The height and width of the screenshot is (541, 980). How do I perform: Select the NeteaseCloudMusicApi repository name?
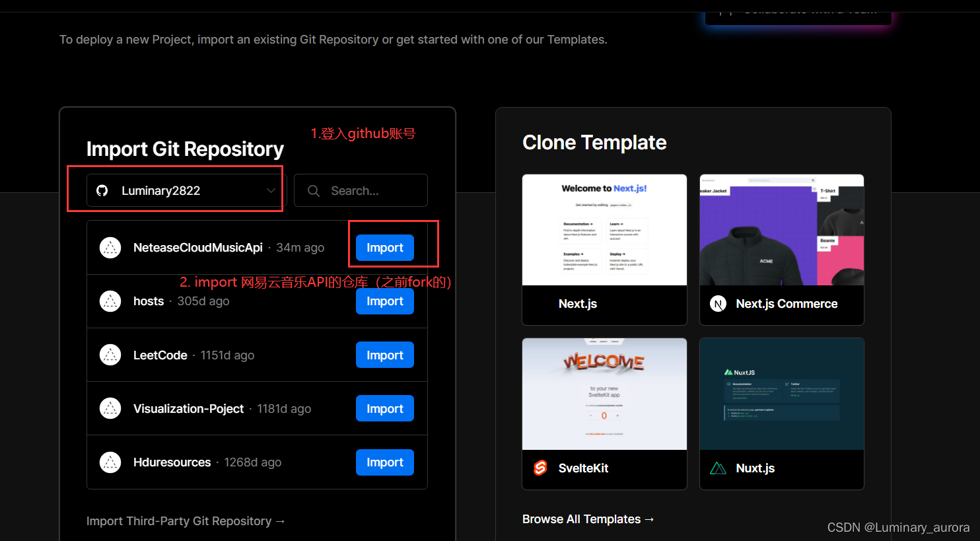(198, 248)
